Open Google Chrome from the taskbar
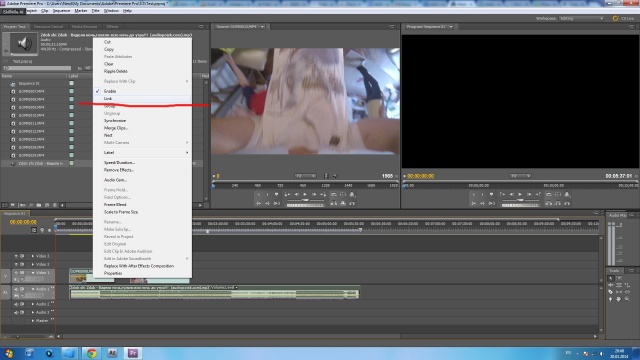Screen dimensions: 640x360 [x=91, y=353]
